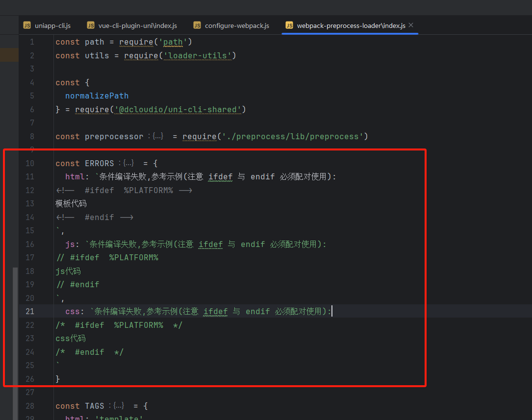The height and width of the screenshot is (420, 532).
Task: Switch to the uniapp-cli.js tab
Action: pyautogui.click(x=52, y=25)
